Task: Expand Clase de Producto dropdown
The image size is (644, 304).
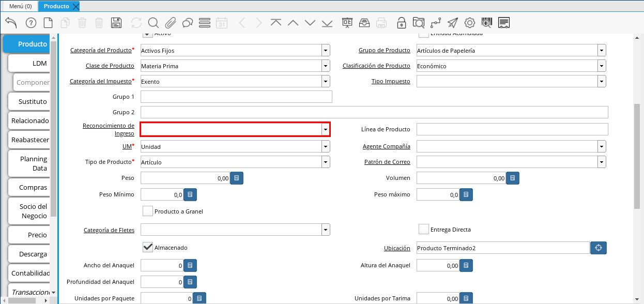Action: [x=326, y=66]
